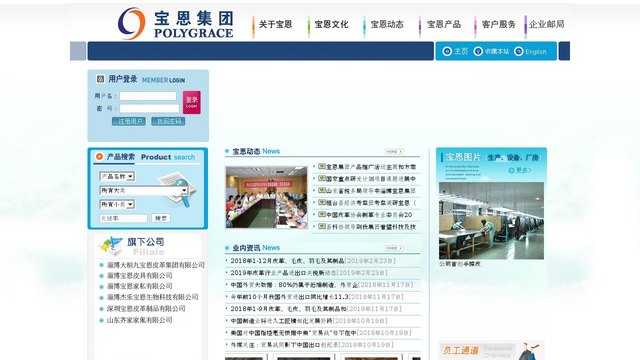Click the username input field

click(x=148, y=96)
